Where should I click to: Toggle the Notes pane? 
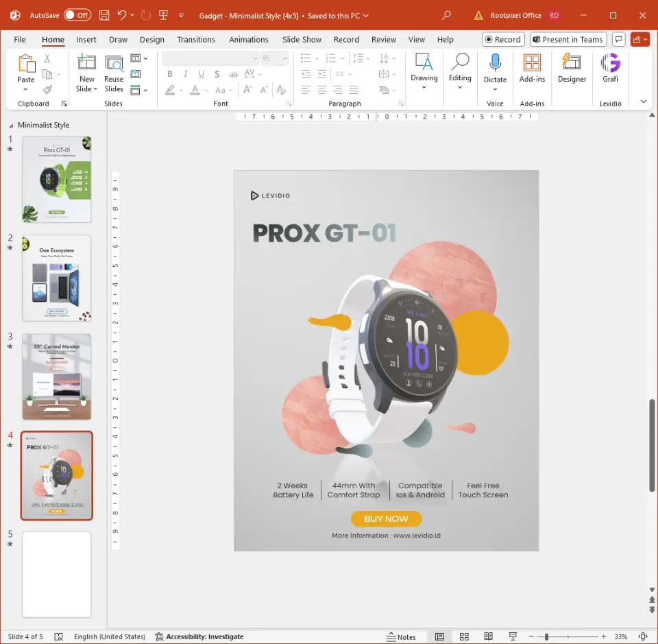pos(401,636)
